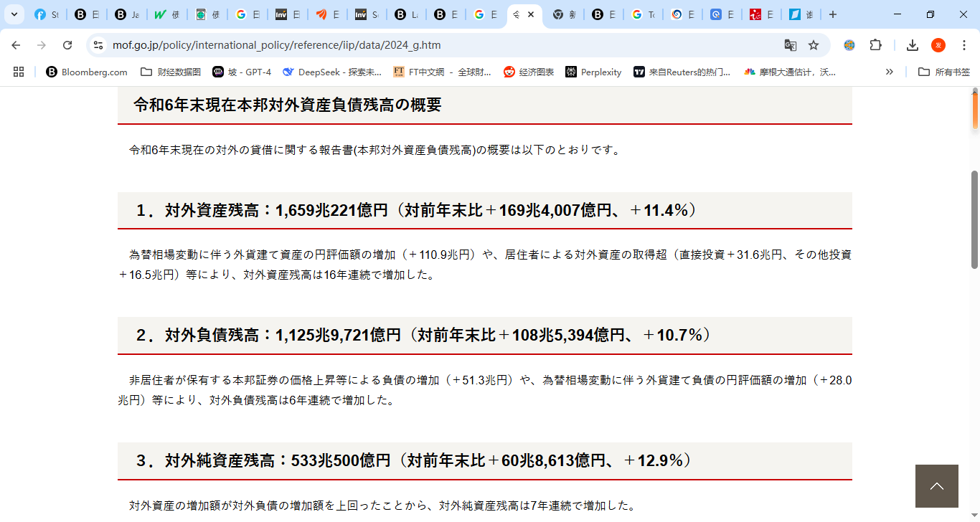Image resolution: width=980 pixels, height=522 pixels.
Task: Bookmark this page with the star icon
Action: [813, 44]
